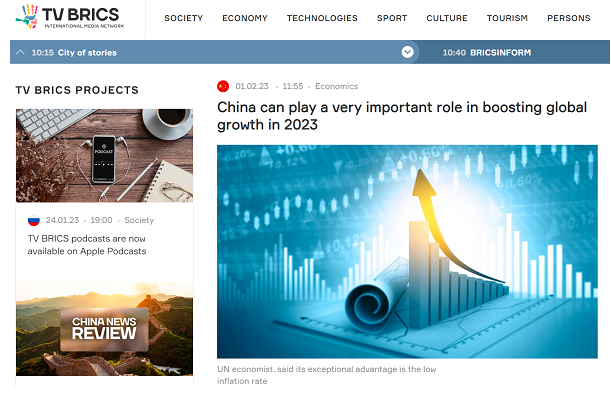Click the China flag icon above headline
611x402 pixels.
(x=223, y=86)
